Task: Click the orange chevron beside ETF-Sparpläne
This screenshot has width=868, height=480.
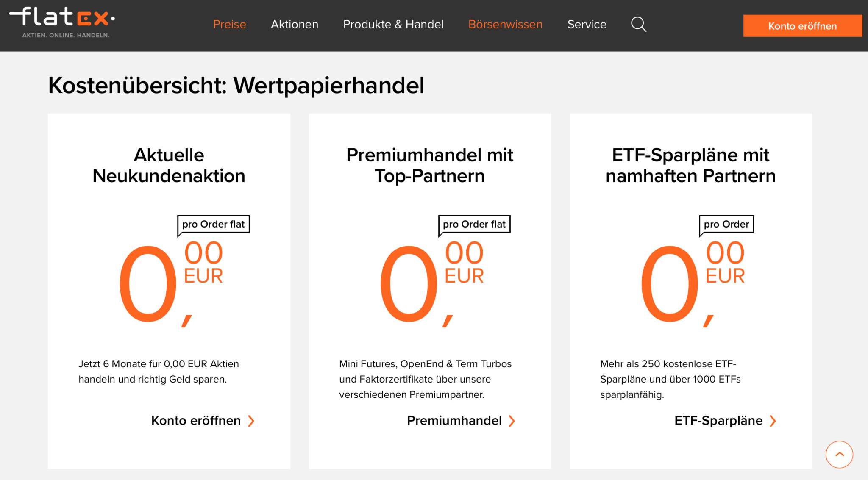Action: pos(773,421)
